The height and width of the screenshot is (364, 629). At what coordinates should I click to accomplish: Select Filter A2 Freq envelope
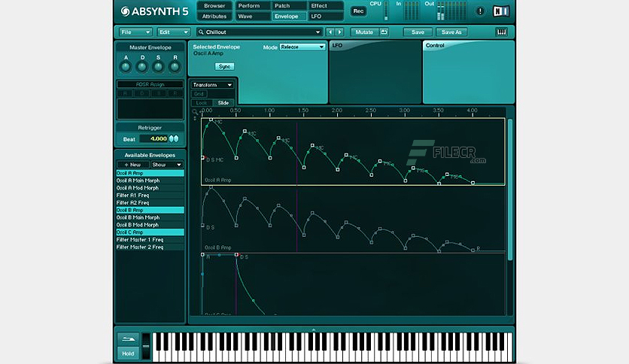(150, 203)
